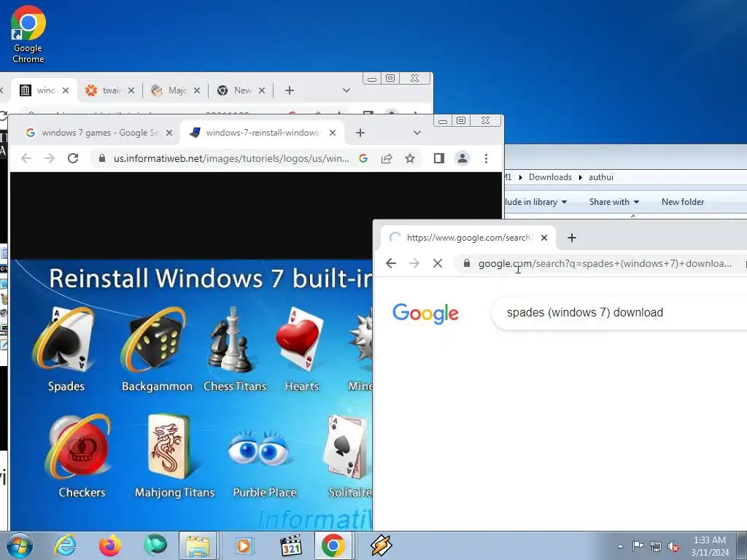Click the Google logo
Viewport: 747px width, 560px height.
click(425, 314)
